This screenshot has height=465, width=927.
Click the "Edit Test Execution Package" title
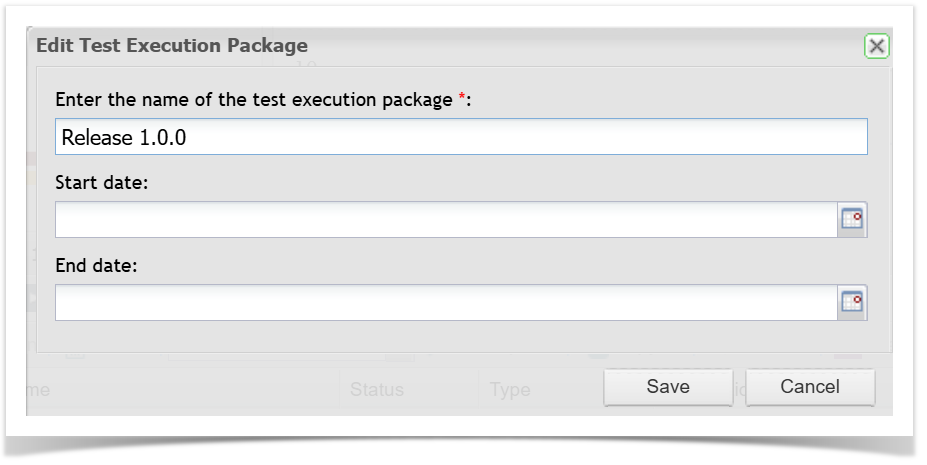click(x=172, y=46)
